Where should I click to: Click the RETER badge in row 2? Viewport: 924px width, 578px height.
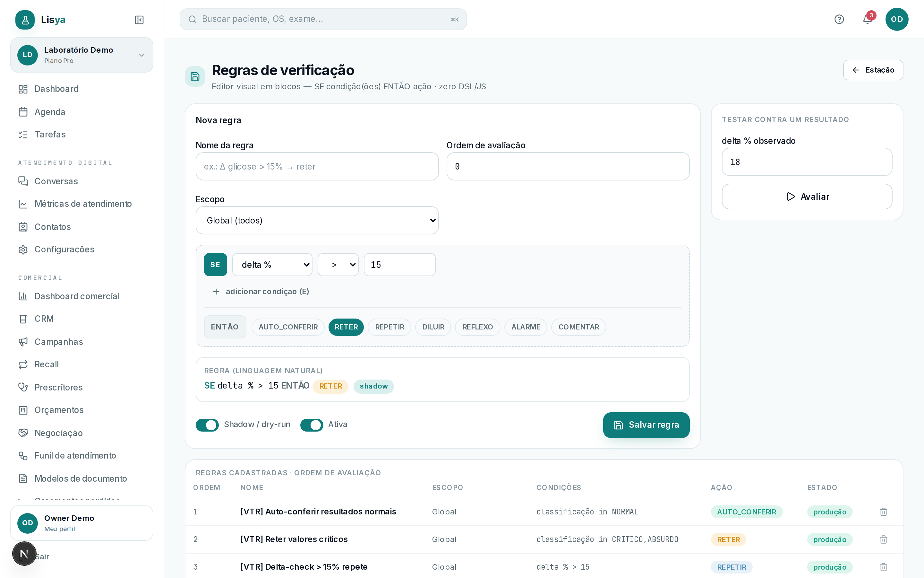coord(728,539)
